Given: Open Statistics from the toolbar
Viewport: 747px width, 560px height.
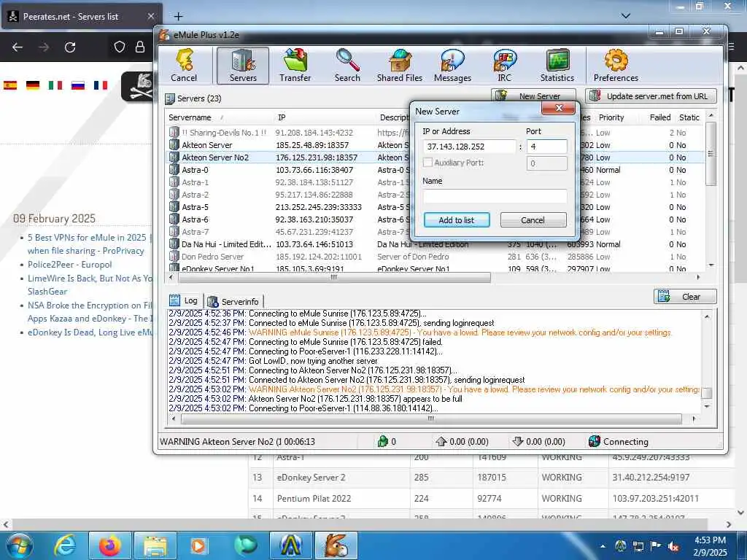Looking at the screenshot, I should click(557, 66).
